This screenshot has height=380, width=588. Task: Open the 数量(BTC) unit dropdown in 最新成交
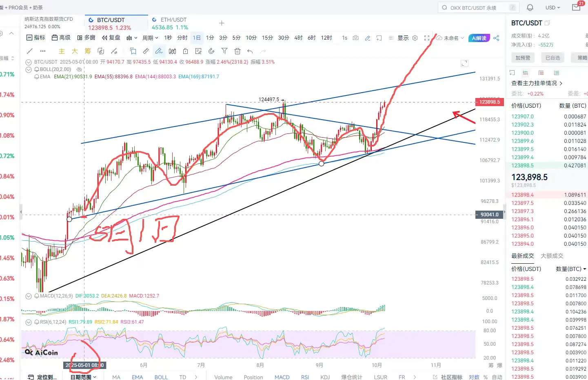(571, 269)
